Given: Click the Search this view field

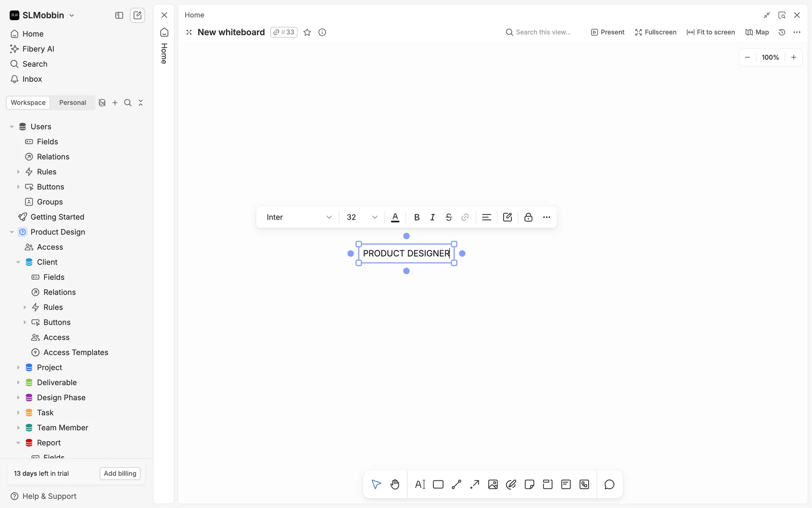Looking at the screenshot, I should [x=543, y=32].
